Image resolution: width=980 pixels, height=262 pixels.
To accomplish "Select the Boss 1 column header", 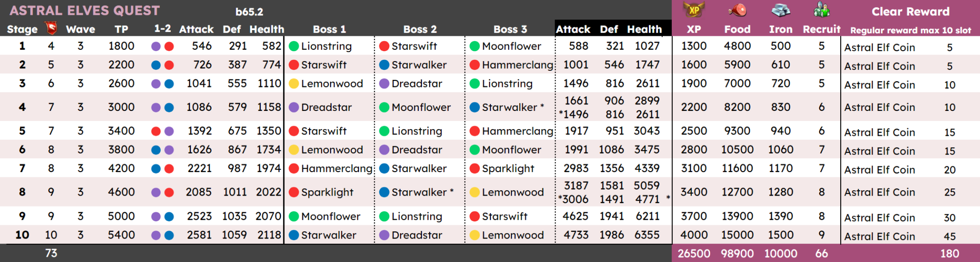I will pos(329,29).
